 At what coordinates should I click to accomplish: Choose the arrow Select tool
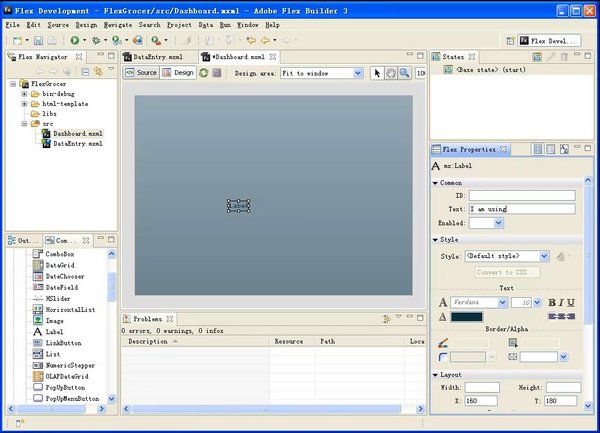(x=377, y=73)
